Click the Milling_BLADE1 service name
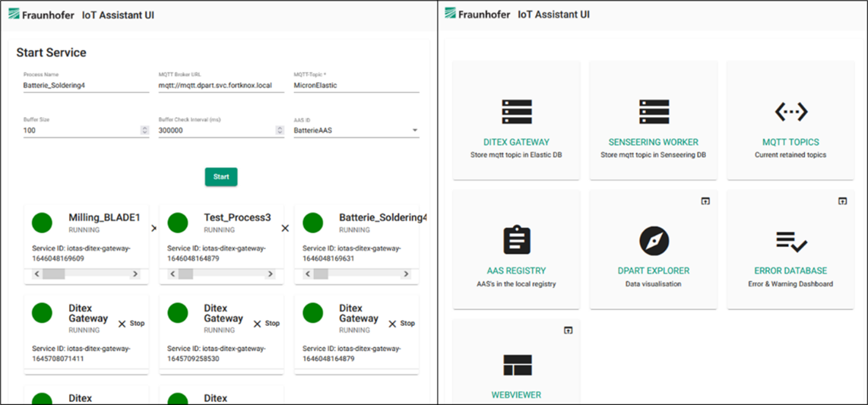 click(x=104, y=217)
